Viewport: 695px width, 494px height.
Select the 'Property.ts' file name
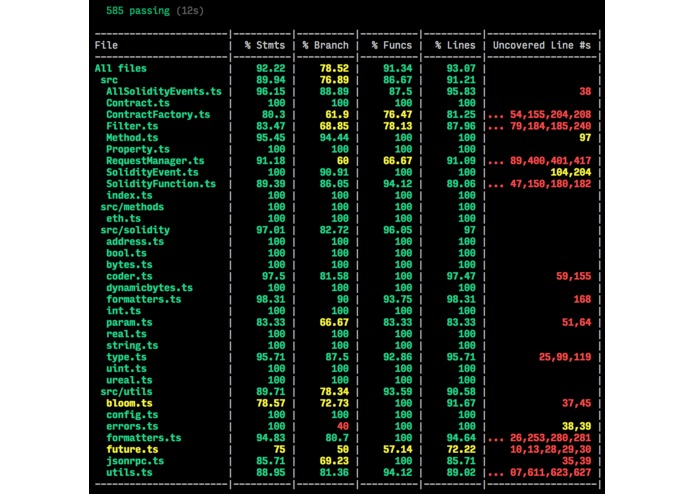click(138, 149)
